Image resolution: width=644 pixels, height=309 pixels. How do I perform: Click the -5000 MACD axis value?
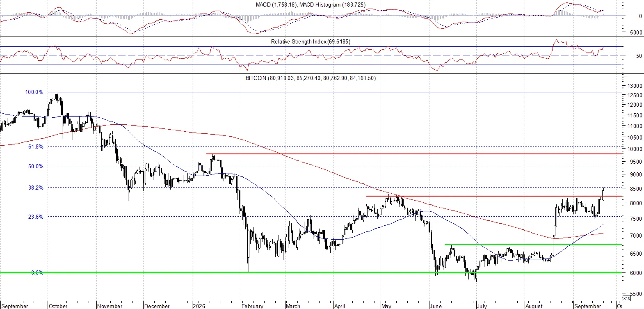coord(635,32)
